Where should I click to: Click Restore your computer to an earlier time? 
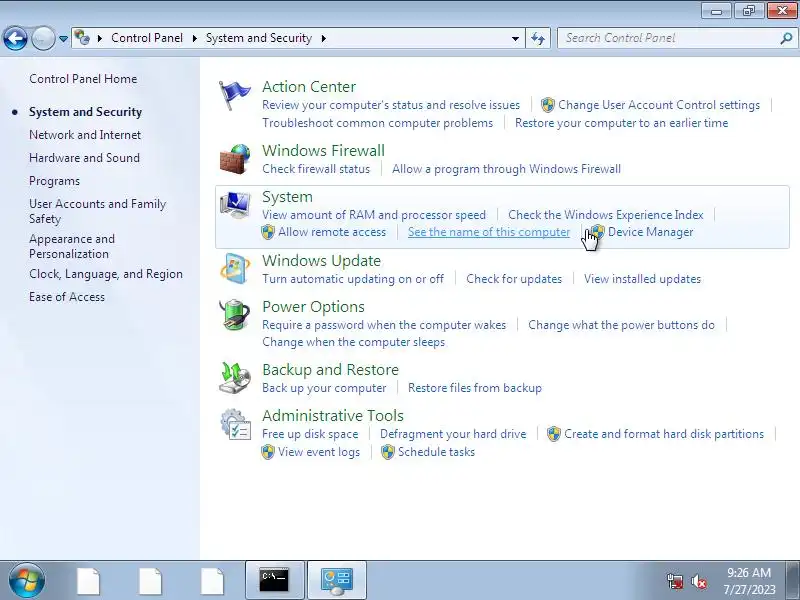point(621,123)
